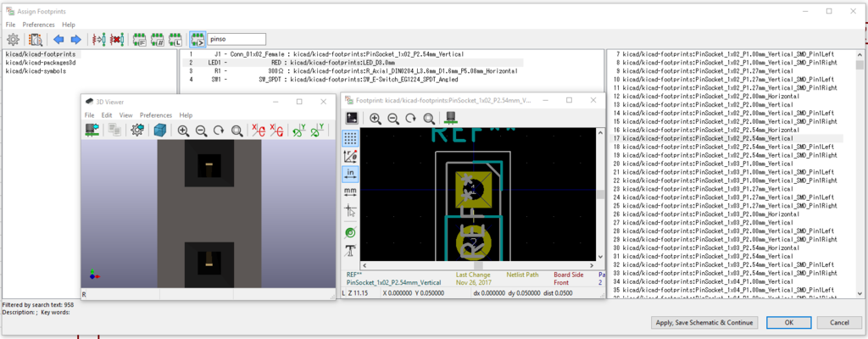Copy 3D image to clipboard icon

point(115,131)
